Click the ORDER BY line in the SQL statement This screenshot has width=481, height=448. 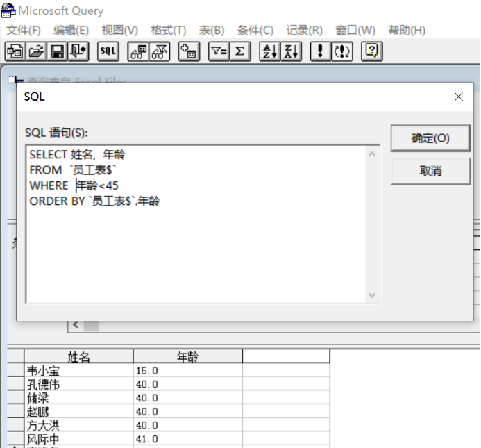tap(94, 201)
